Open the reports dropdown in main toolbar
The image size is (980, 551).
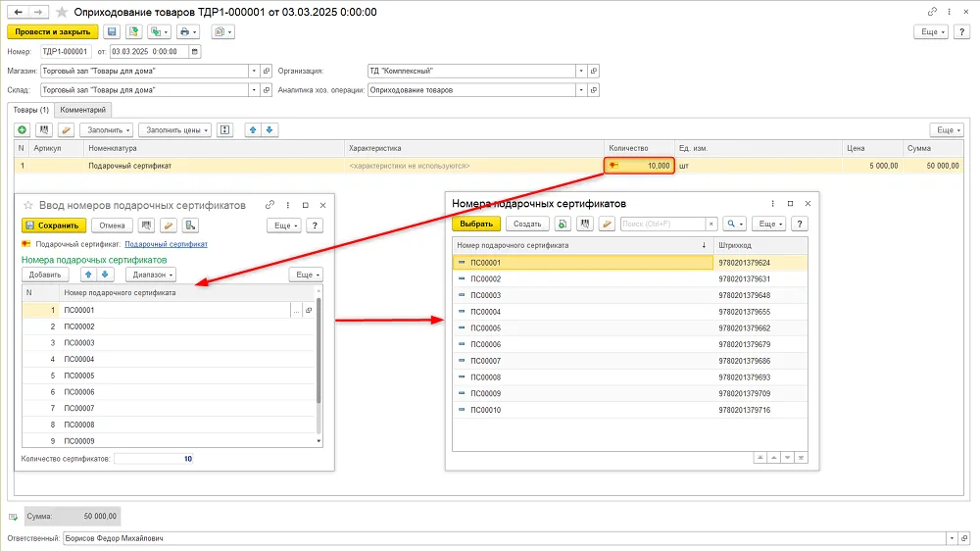point(223,32)
